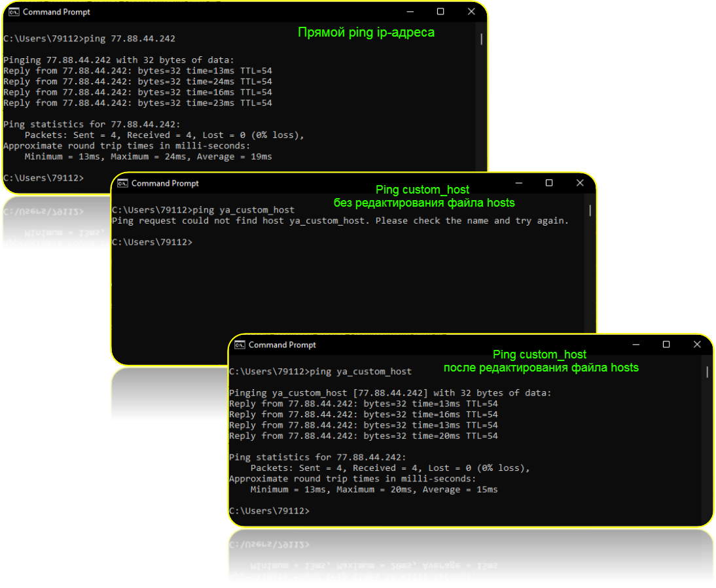Click the middle window's Command Prompt title text
The image size is (716, 588).
click(166, 183)
